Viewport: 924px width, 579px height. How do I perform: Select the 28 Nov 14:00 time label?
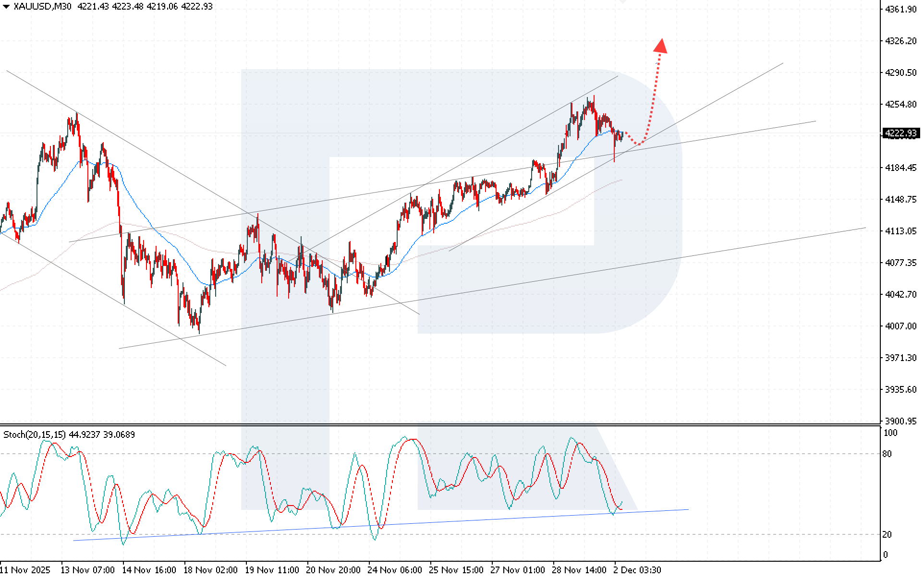(579, 570)
